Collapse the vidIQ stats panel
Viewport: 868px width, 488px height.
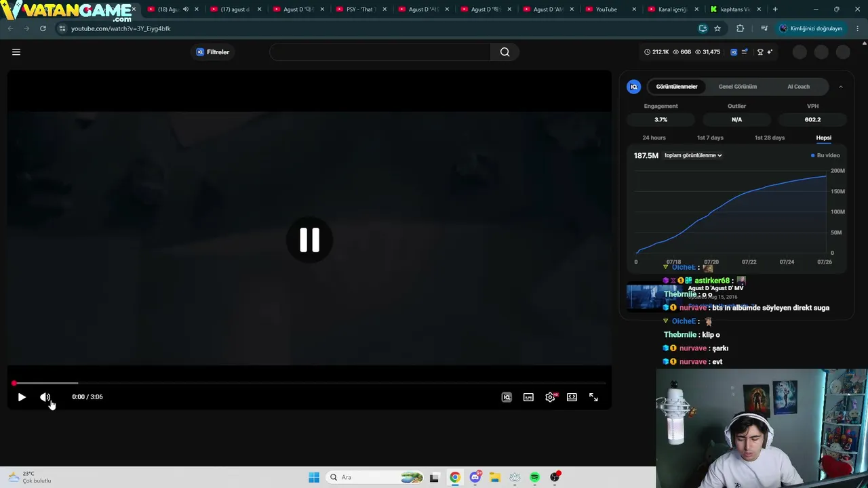[x=841, y=87]
